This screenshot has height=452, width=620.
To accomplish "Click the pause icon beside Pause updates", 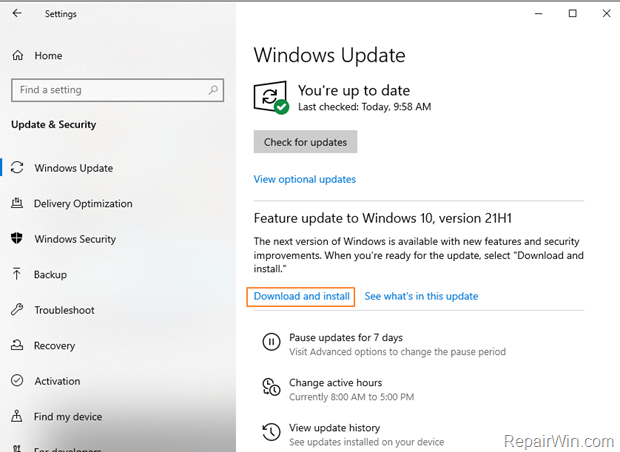I will pyautogui.click(x=271, y=341).
